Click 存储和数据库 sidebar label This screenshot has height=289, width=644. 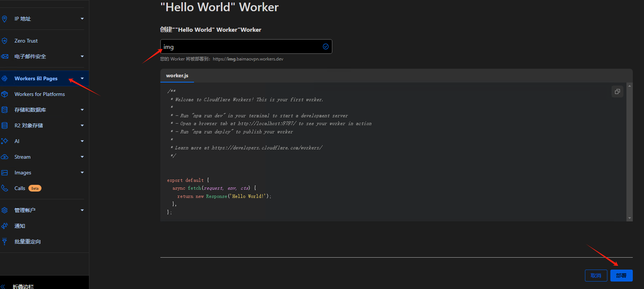[x=30, y=110]
